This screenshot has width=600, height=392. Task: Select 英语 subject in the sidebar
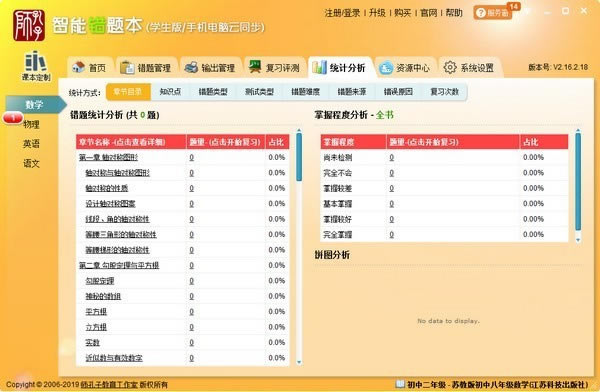pyautogui.click(x=31, y=144)
